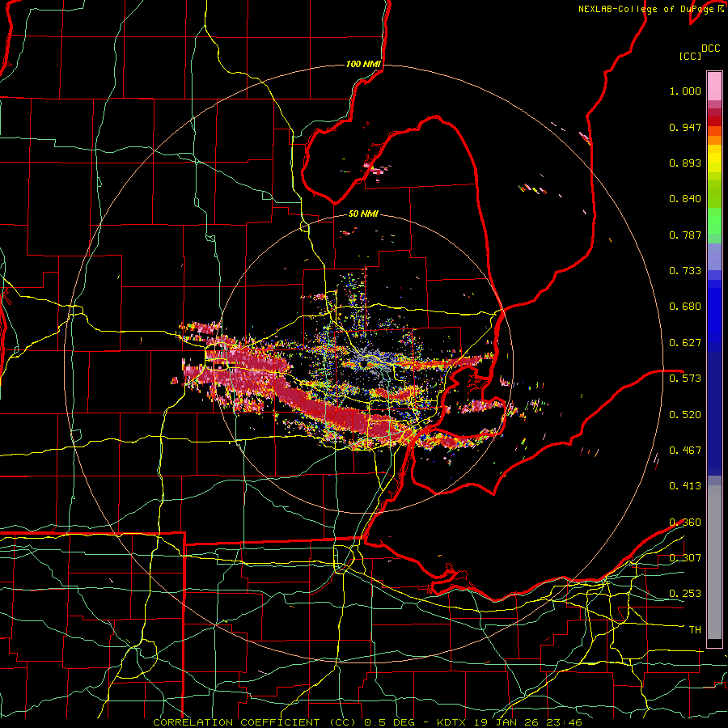The height and width of the screenshot is (728, 728).
Task: Click the TH threshold label
Action: pyautogui.click(x=695, y=630)
